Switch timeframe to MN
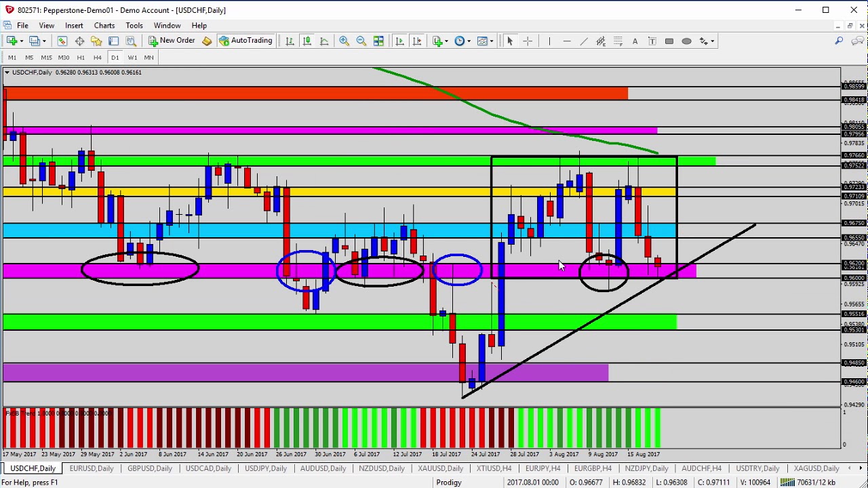The image size is (868, 488). [149, 58]
